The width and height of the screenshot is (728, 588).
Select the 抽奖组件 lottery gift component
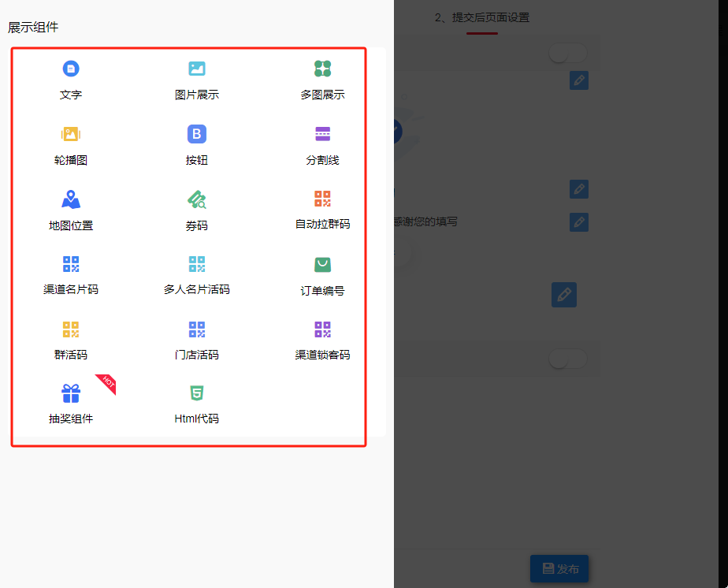tap(71, 404)
